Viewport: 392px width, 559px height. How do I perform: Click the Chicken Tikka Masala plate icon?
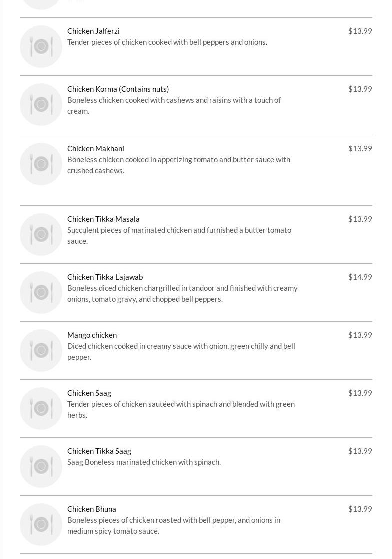41,234
